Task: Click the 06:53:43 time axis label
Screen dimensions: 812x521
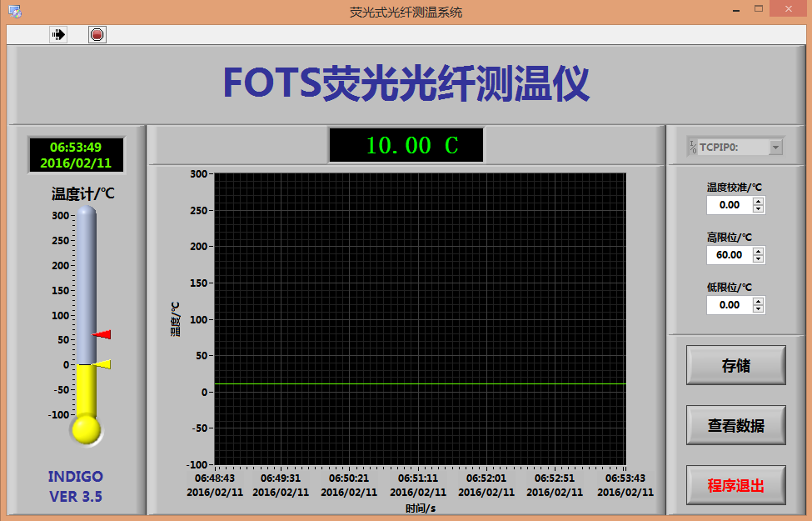Action: point(625,478)
